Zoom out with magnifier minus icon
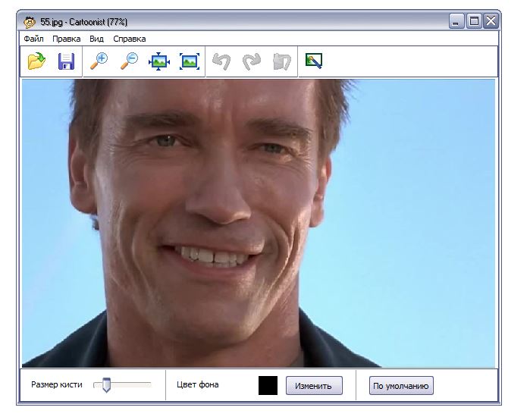 point(129,61)
